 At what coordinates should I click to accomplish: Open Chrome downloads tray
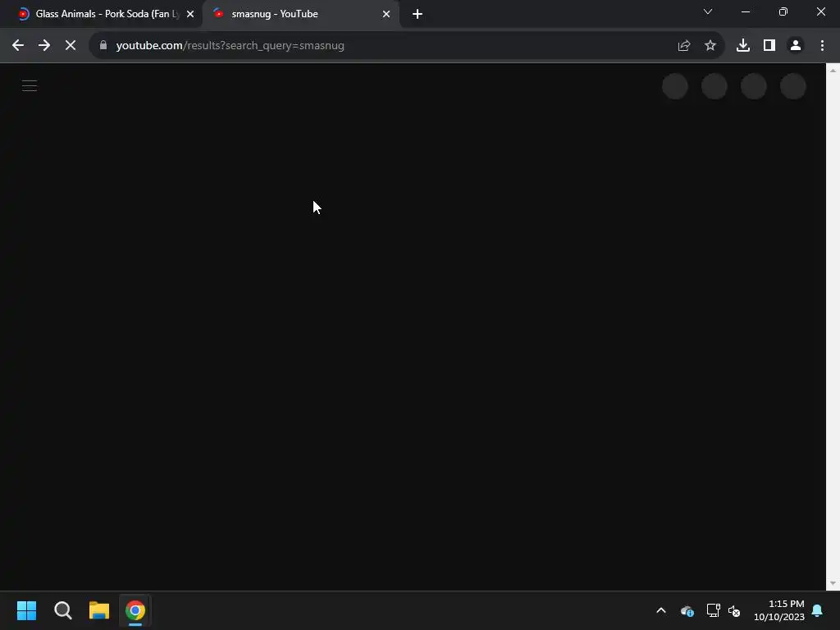pos(743,46)
